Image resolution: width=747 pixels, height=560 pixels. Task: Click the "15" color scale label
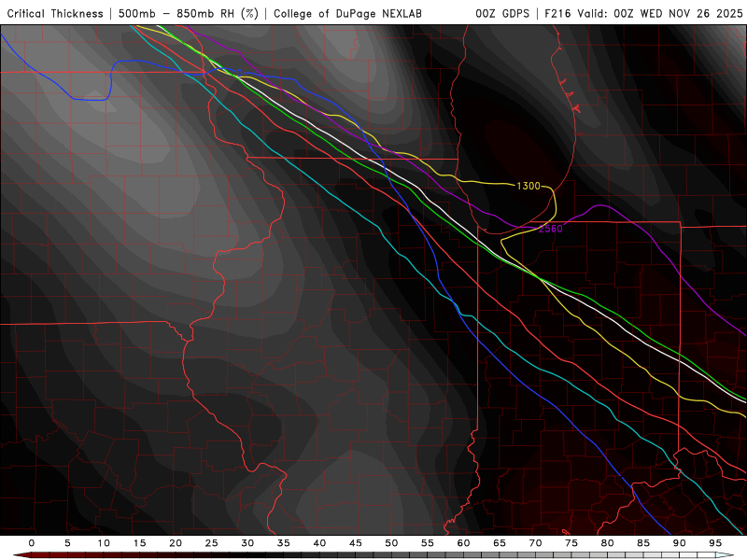[139, 543]
